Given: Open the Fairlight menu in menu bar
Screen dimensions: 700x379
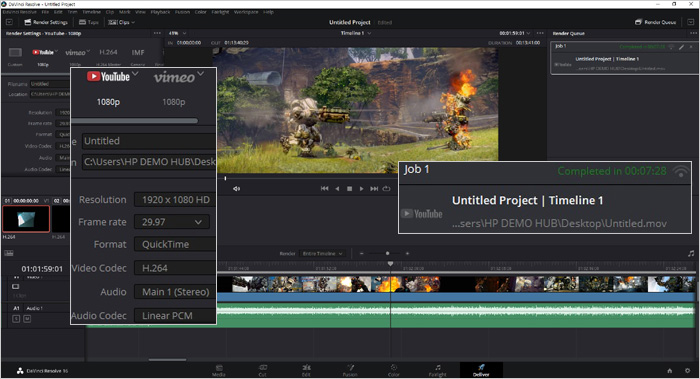Looking at the screenshot, I should (220, 12).
